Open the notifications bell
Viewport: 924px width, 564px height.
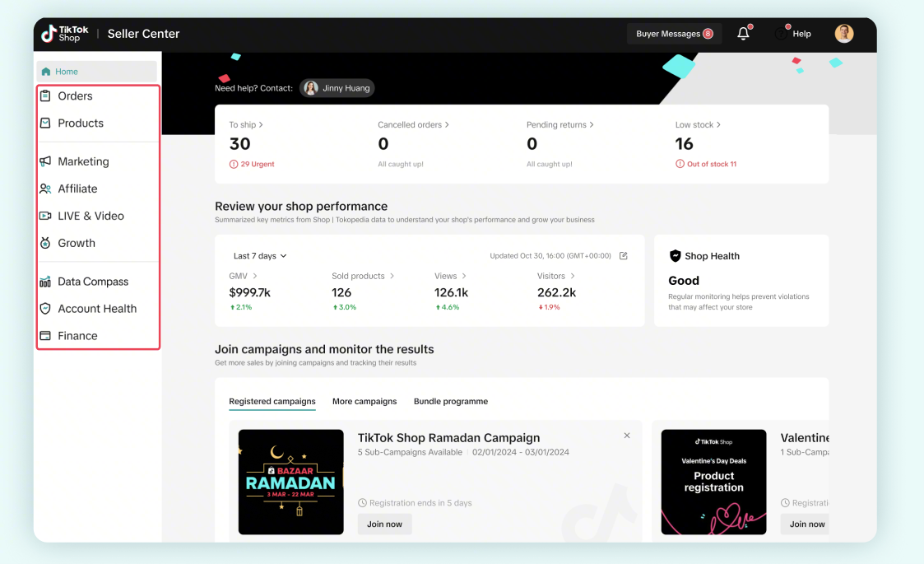pyautogui.click(x=744, y=34)
